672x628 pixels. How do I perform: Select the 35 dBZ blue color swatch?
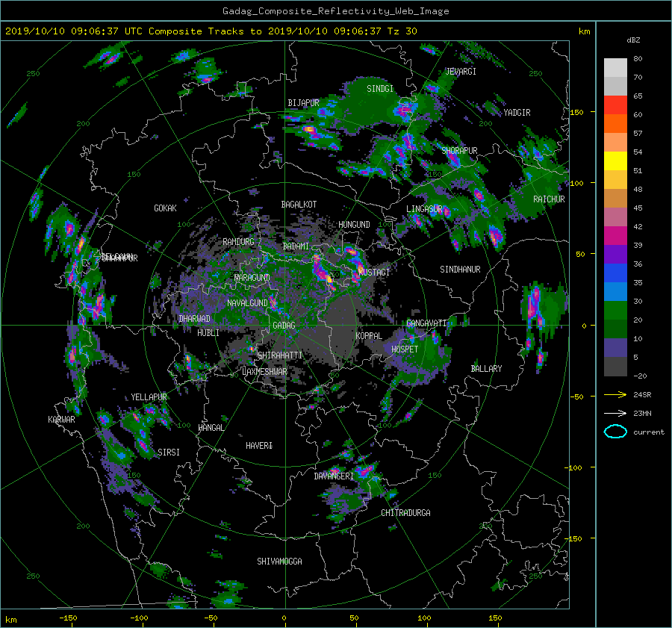click(615, 273)
